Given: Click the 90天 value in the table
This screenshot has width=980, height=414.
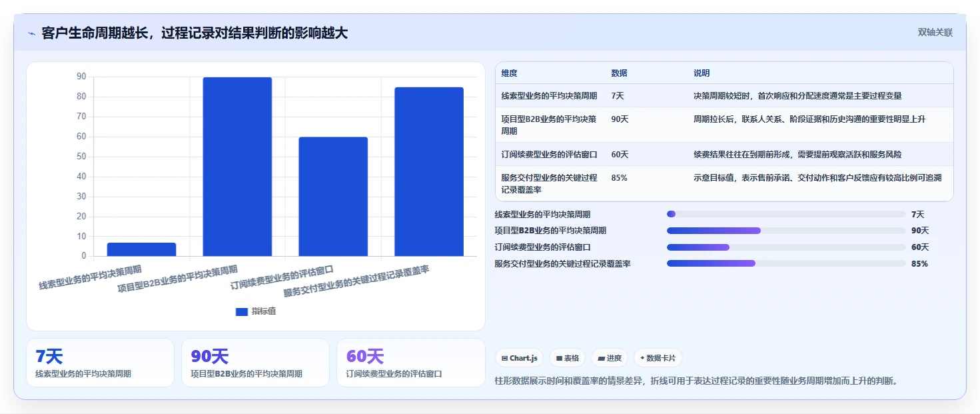Looking at the screenshot, I should coord(620,119).
